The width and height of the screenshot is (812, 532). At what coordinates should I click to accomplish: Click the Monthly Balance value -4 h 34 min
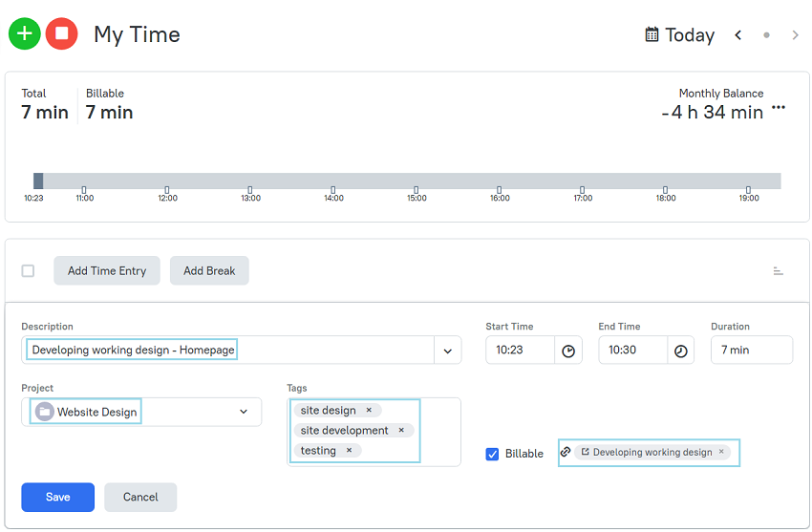[712, 113]
